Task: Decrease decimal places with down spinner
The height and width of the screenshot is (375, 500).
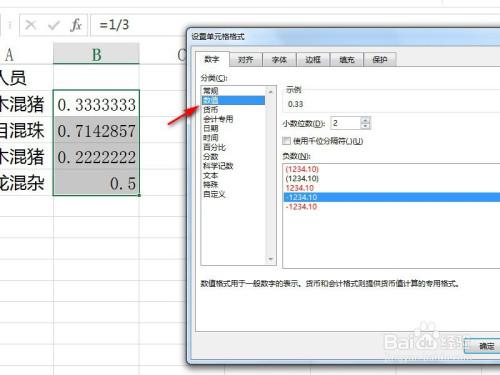Action: (365, 126)
